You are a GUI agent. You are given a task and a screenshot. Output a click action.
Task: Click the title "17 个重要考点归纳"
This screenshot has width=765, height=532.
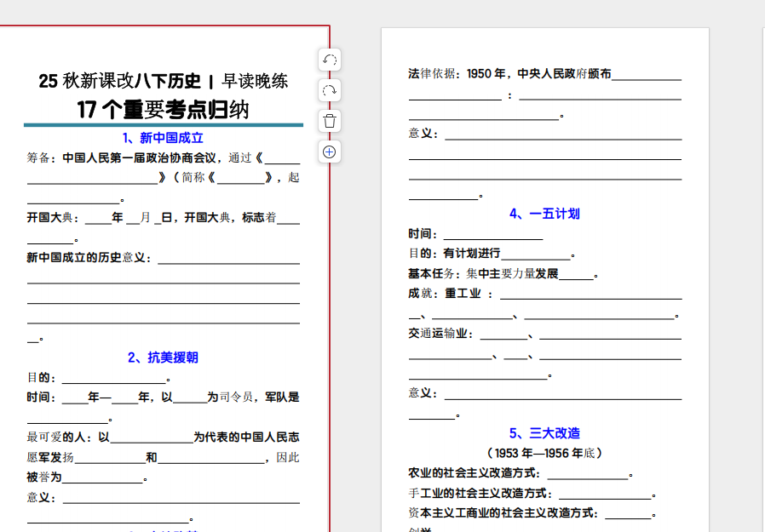(x=163, y=110)
